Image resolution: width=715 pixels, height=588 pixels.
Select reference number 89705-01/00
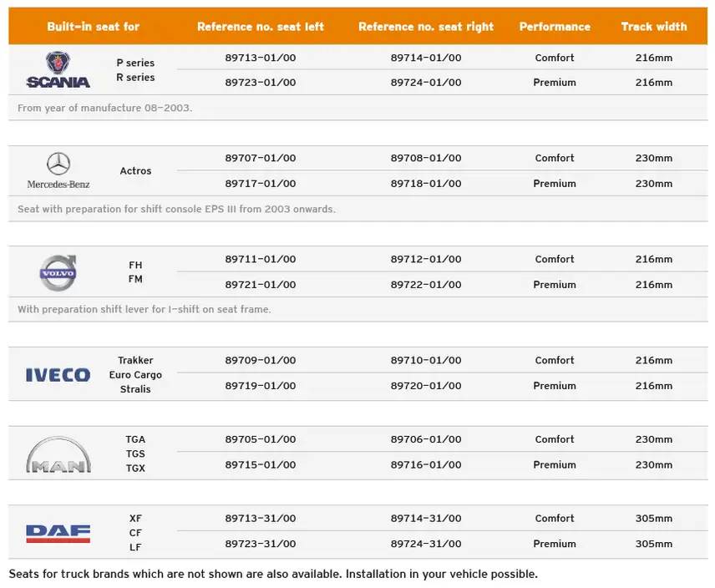[261, 439]
